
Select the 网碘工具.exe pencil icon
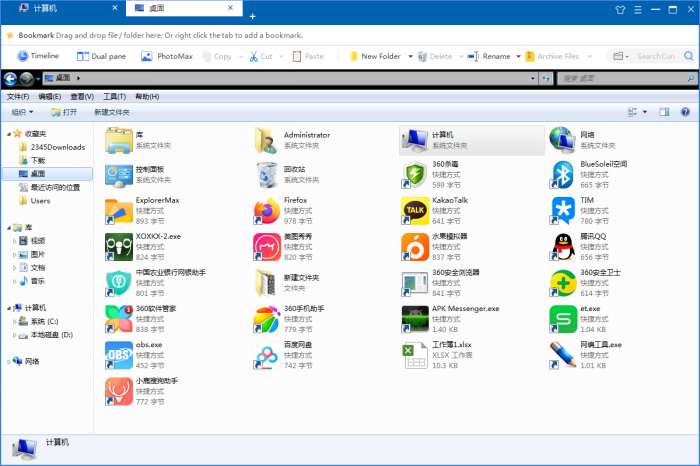[563, 355]
